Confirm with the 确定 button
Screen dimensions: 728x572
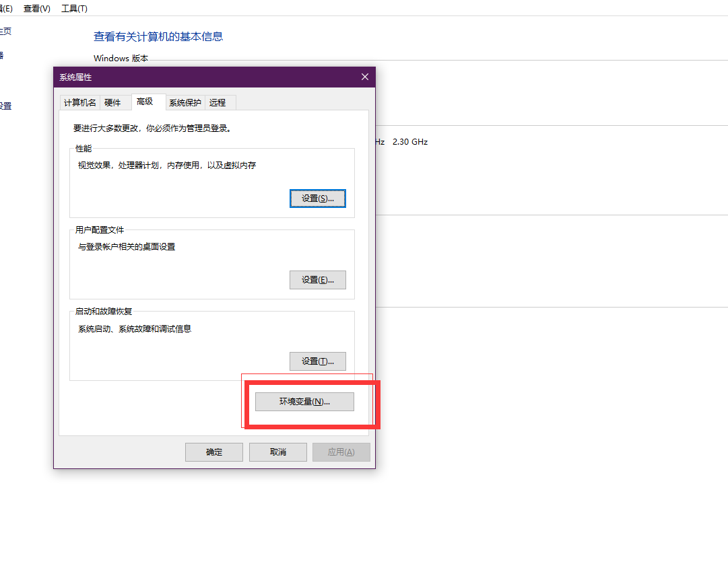click(x=214, y=452)
